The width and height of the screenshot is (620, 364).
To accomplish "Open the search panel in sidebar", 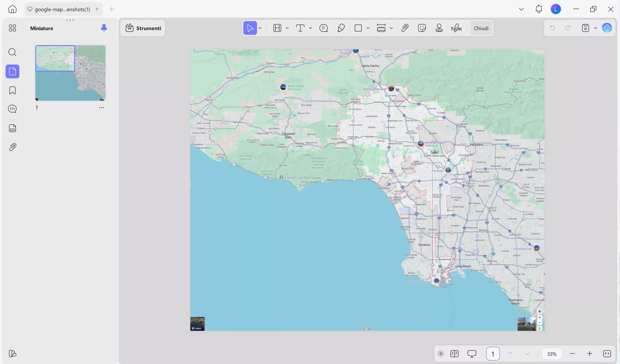I will 12,52.
